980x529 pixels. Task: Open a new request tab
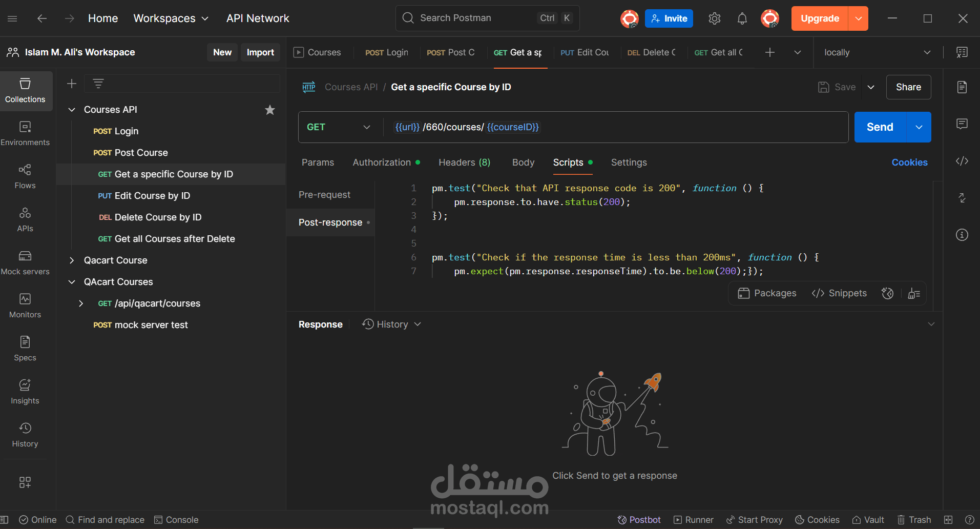tap(770, 52)
